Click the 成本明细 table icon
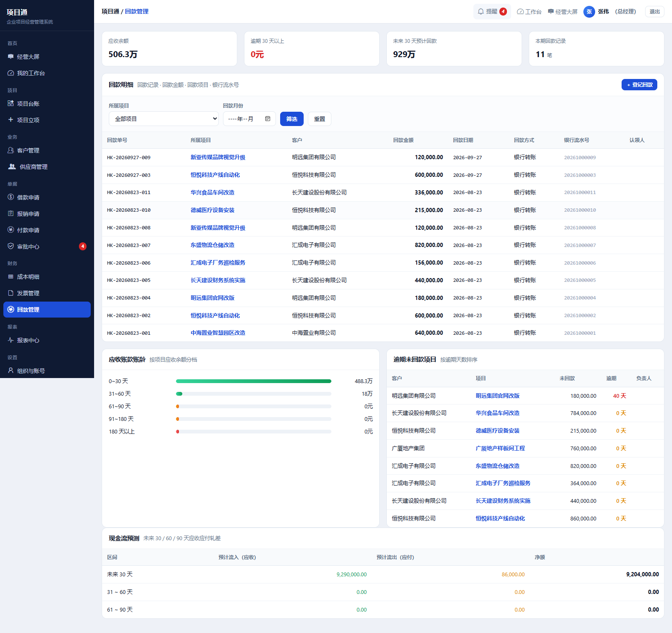This screenshot has height=633, width=672. [11, 277]
